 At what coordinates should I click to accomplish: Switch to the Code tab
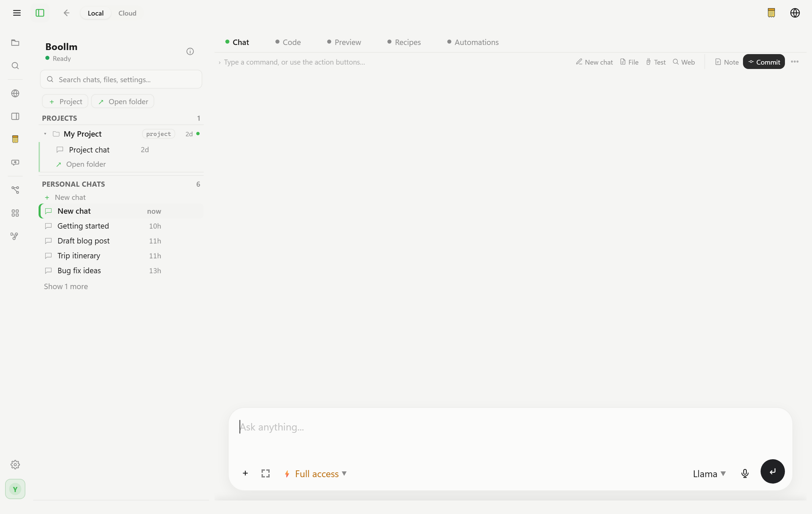[x=288, y=42]
